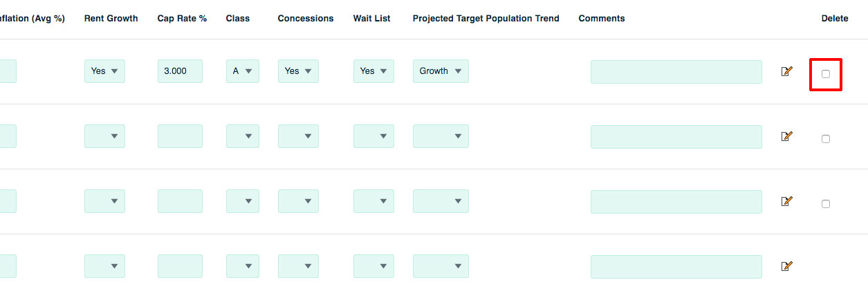The height and width of the screenshot is (291, 868).
Task: Click the second row Comments text field
Action: (x=676, y=137)
